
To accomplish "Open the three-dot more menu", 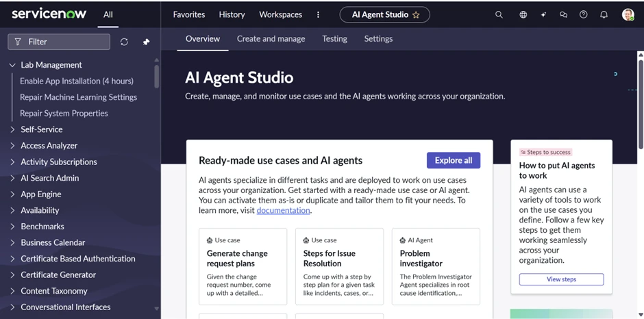I will (318, 14).
